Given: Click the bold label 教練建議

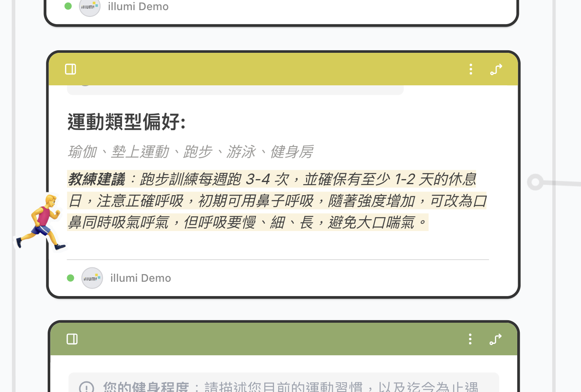Looking at the screenshot, I should click(96, 179).
